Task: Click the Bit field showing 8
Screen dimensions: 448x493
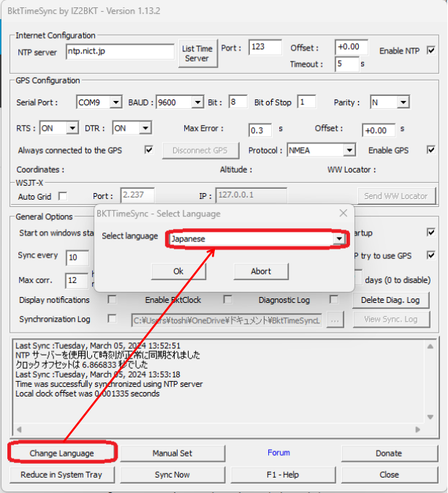Action: pos(238,102)
